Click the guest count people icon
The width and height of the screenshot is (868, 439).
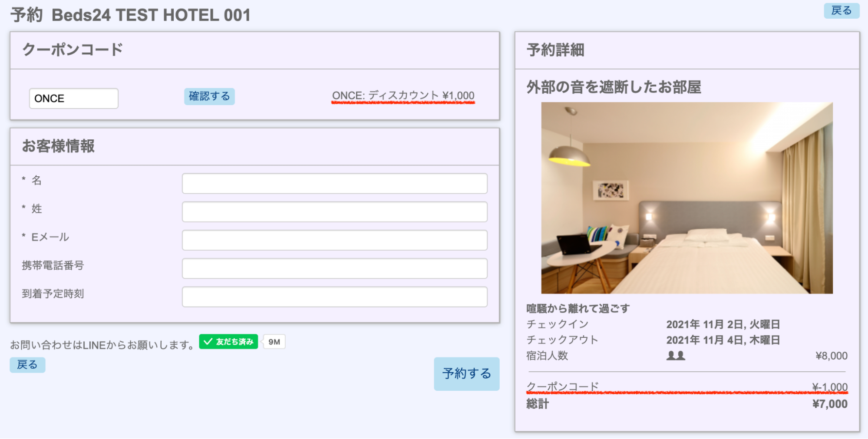[x=675, y=356]
